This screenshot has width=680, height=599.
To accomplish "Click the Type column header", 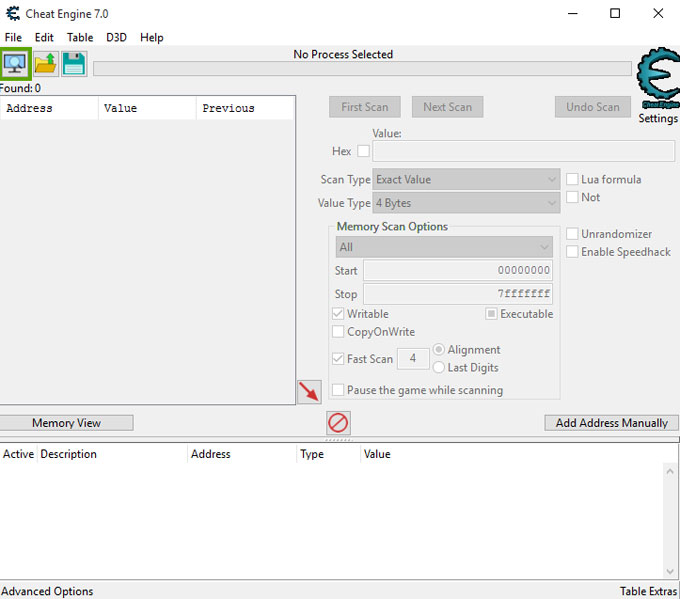I will pos(329,454).
